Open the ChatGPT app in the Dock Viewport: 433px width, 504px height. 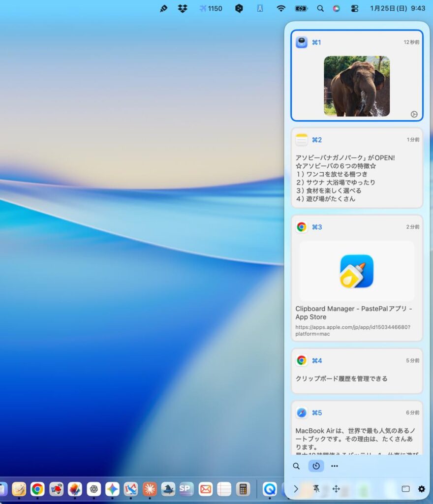[93, 489]
